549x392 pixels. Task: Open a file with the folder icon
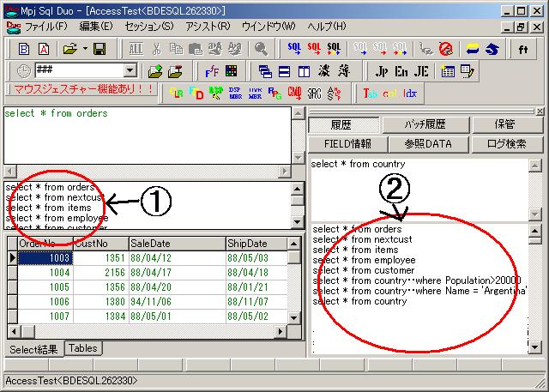click(70, 49)
